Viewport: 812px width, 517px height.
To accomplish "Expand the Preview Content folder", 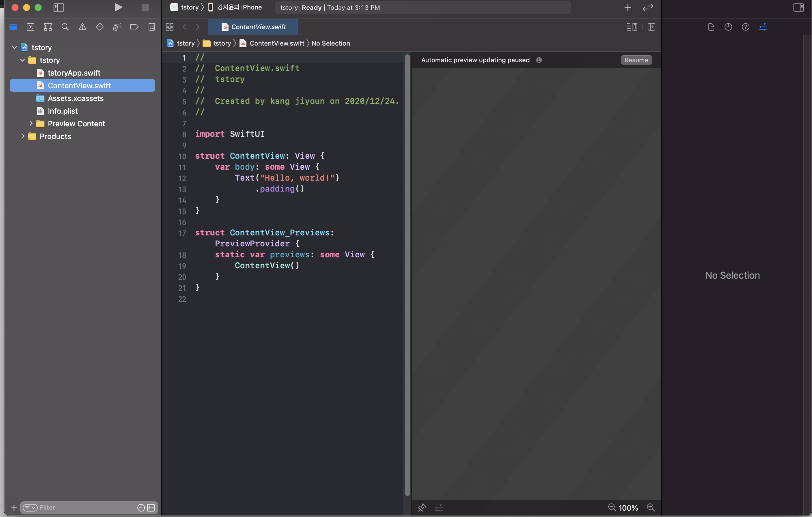I will pyautogui.click(x=31, y=124).
